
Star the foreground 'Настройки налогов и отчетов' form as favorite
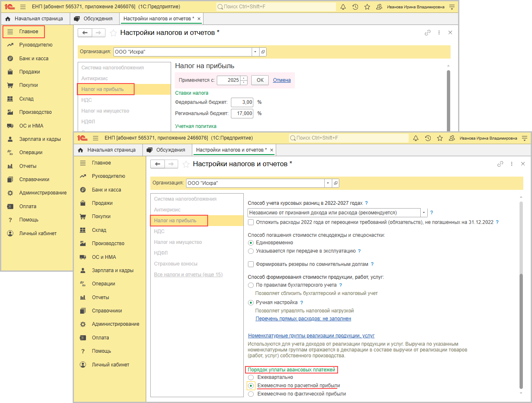pos(186,164)
